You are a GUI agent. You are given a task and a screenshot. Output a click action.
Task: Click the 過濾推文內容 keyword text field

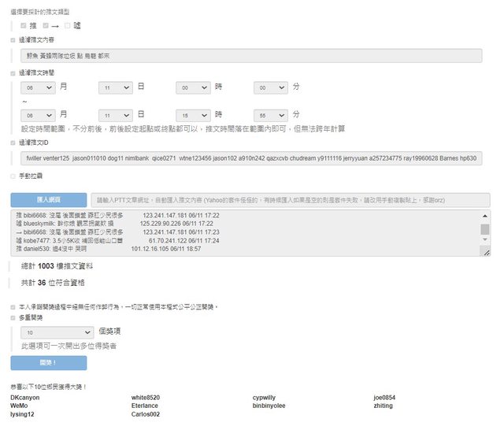(250, 55)
